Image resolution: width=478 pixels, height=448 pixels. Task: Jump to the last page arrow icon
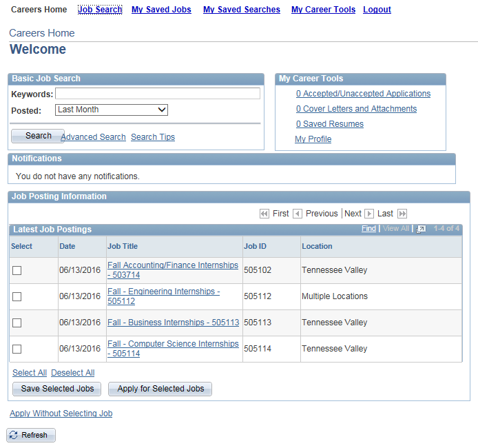point(402,214)
